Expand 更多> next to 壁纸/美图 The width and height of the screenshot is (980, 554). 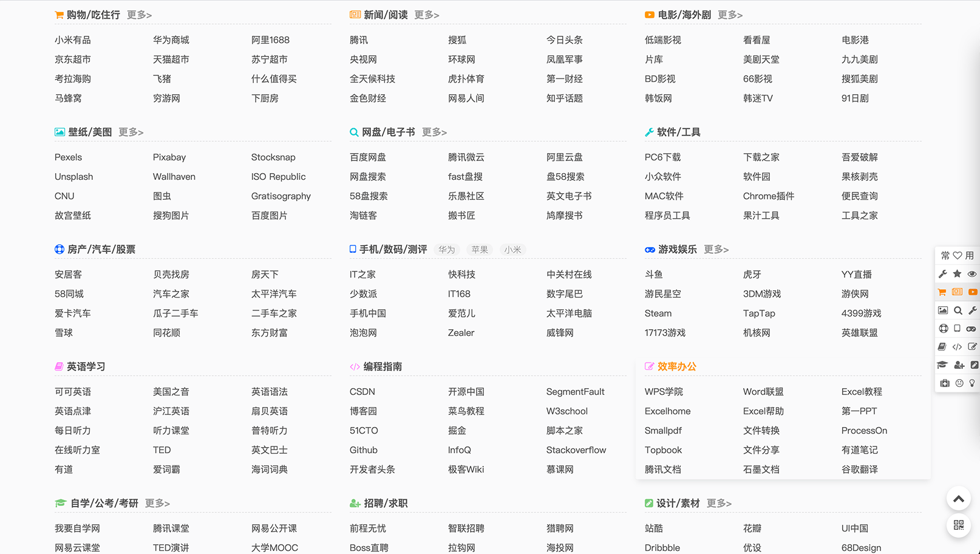(131, 132)
